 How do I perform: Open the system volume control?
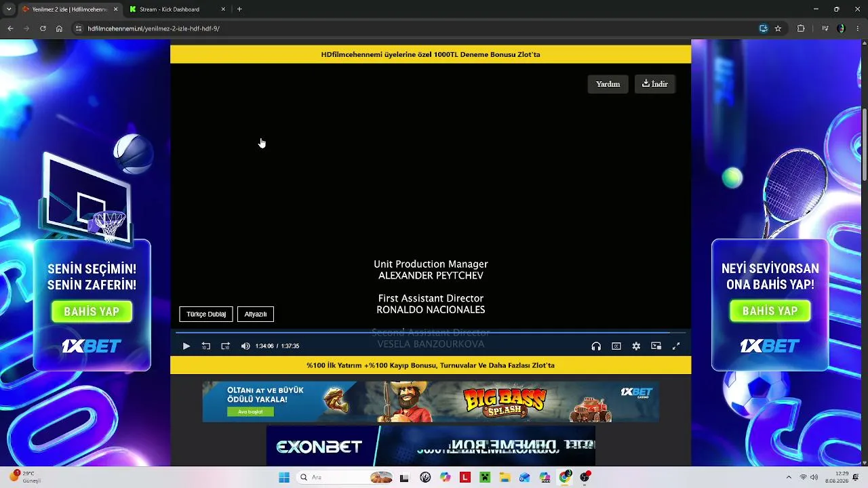point(814,477)
